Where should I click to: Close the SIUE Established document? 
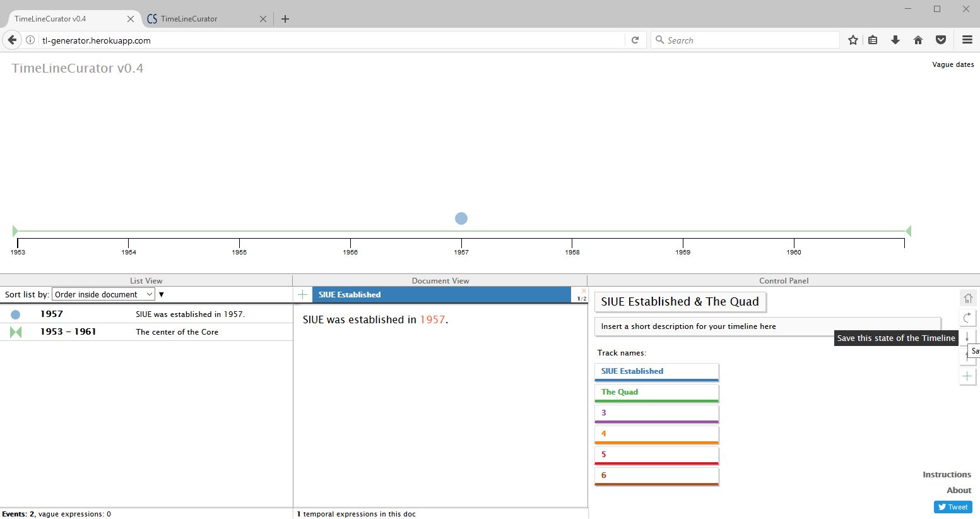[584, 291]
